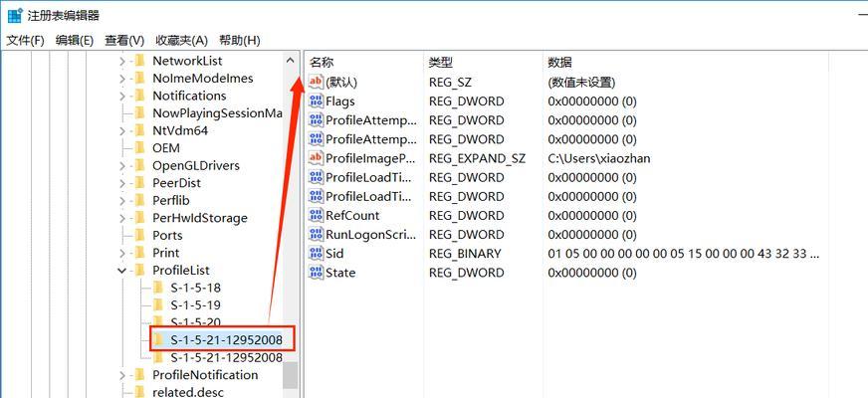Open the 收藏夹(A) menu
Image resolution: width=868 pixels, height=398 pixels.
[181, 41]
